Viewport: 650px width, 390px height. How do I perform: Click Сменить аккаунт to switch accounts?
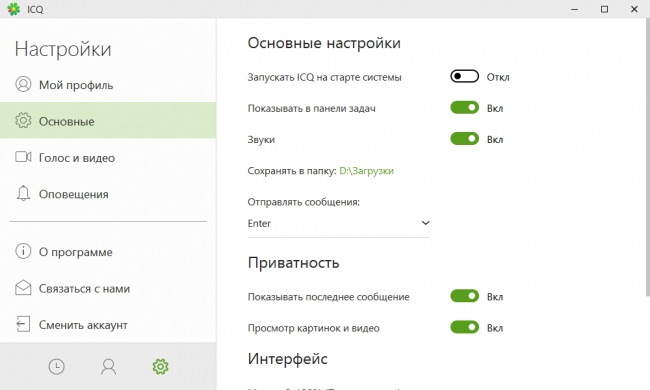pos(108,325)
